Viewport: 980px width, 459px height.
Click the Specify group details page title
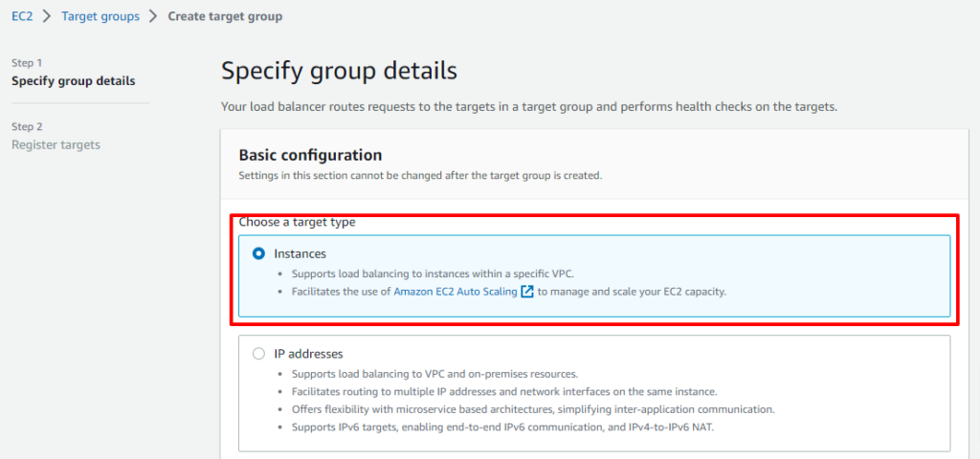coord(340,71)
